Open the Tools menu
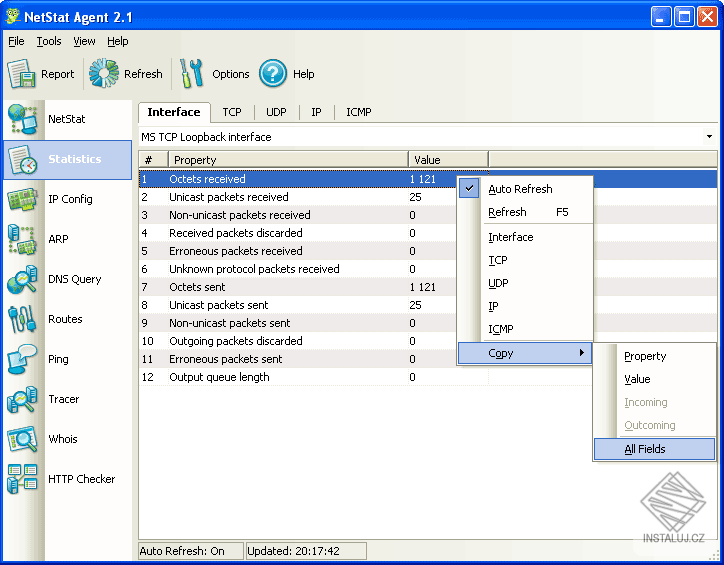This screenshot has height=565, width=724. point(49,42)
